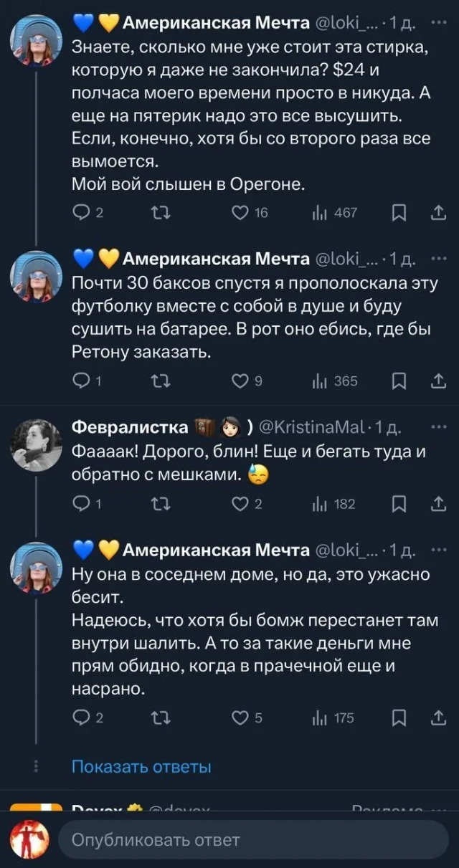The height and width of the screenshot is (868, 459).
Task: Bookmark the first tweet showing 467 views
Action: click(400, 212)
